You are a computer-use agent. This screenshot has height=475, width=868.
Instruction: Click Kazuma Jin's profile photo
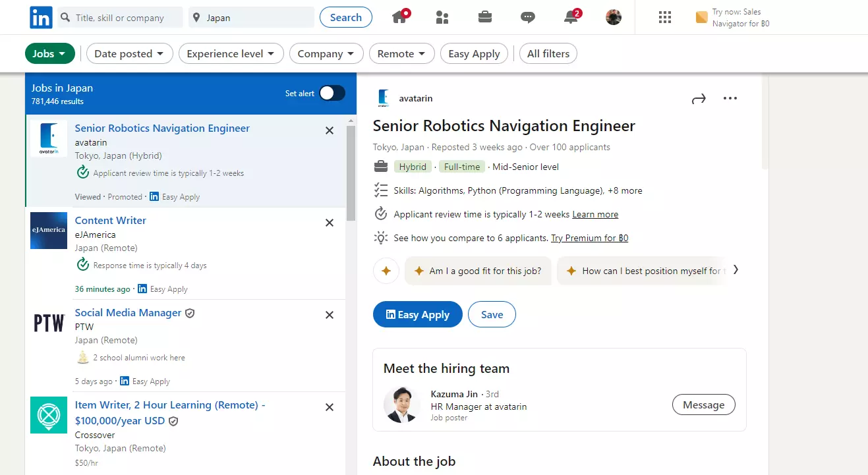tap(402, 405)
